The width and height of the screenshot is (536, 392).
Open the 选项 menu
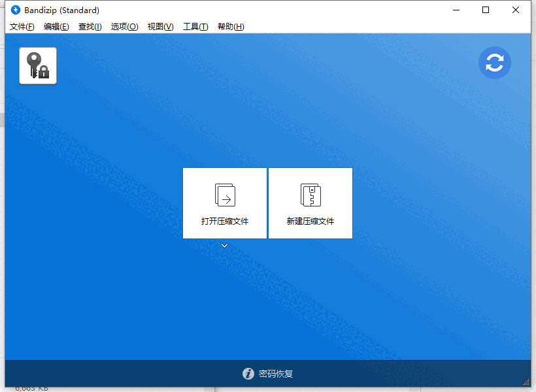point(124,27)
